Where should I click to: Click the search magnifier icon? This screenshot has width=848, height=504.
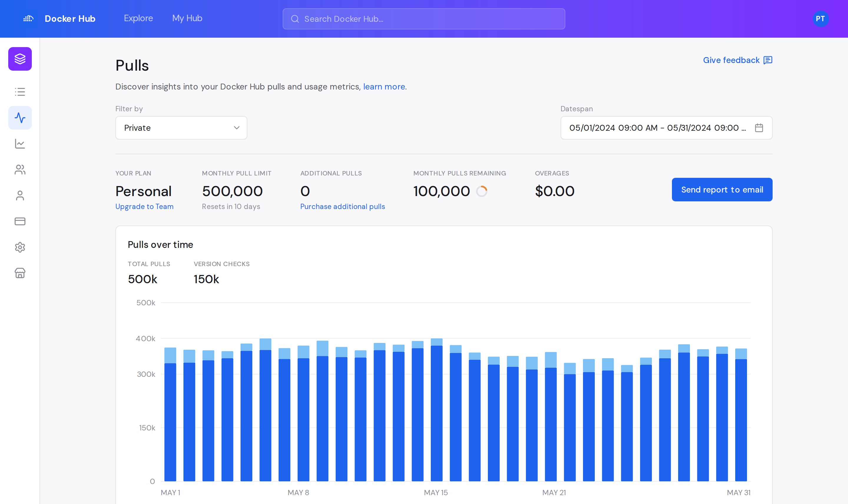click(295, 19)
